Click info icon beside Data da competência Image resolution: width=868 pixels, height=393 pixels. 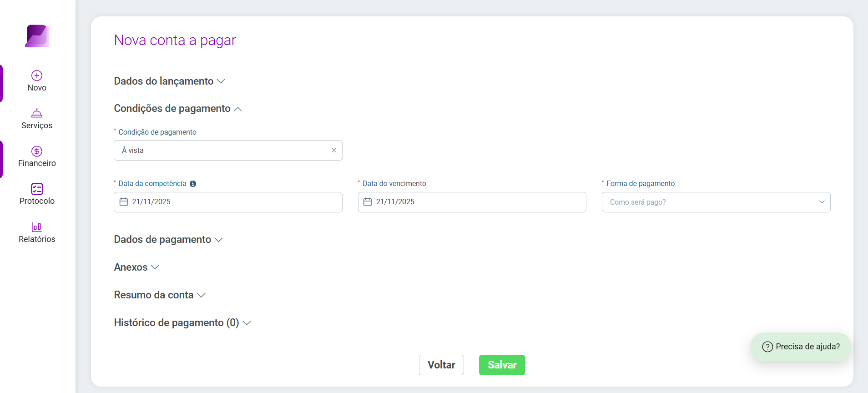pos(193,184)
